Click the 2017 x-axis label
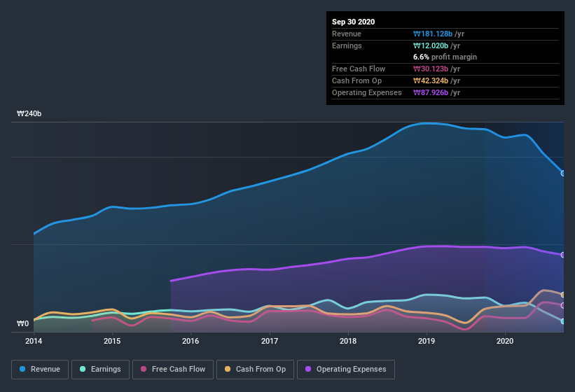The image size is (575, 392). point(270,341)
